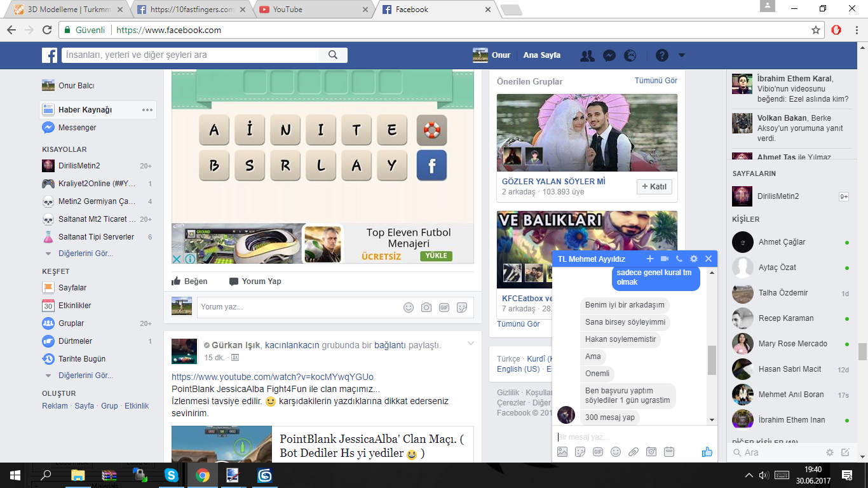The height and width of the screenshot is (488, 868).
Task: Go to Ana Sayfa in top bar
Action: coord(541,55)
